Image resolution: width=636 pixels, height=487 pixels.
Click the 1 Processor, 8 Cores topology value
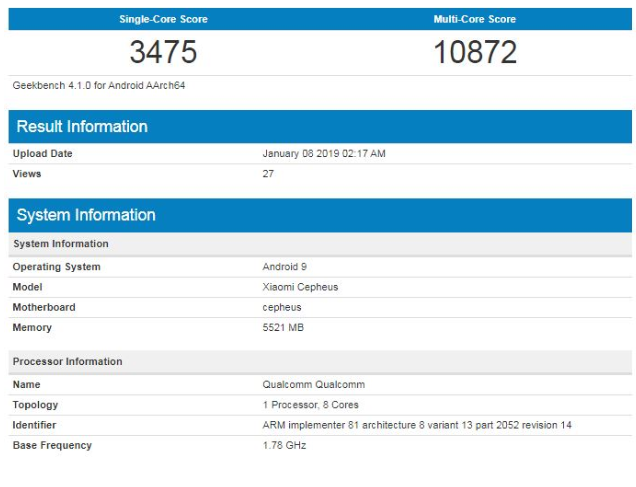(310, 405)
